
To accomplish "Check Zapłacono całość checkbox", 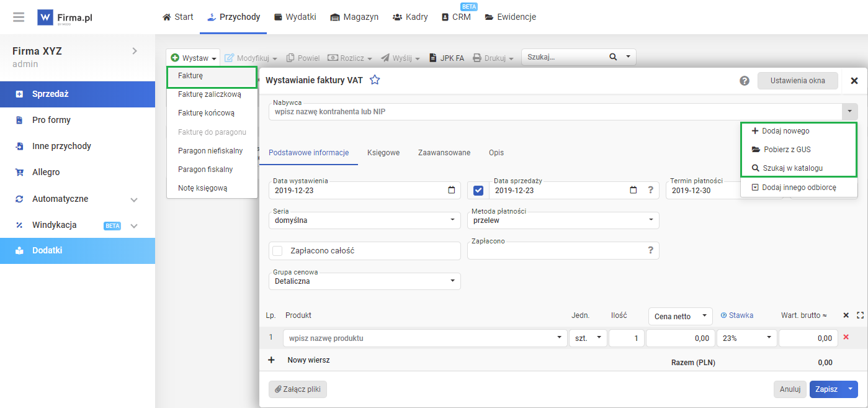I will point(277,251).
